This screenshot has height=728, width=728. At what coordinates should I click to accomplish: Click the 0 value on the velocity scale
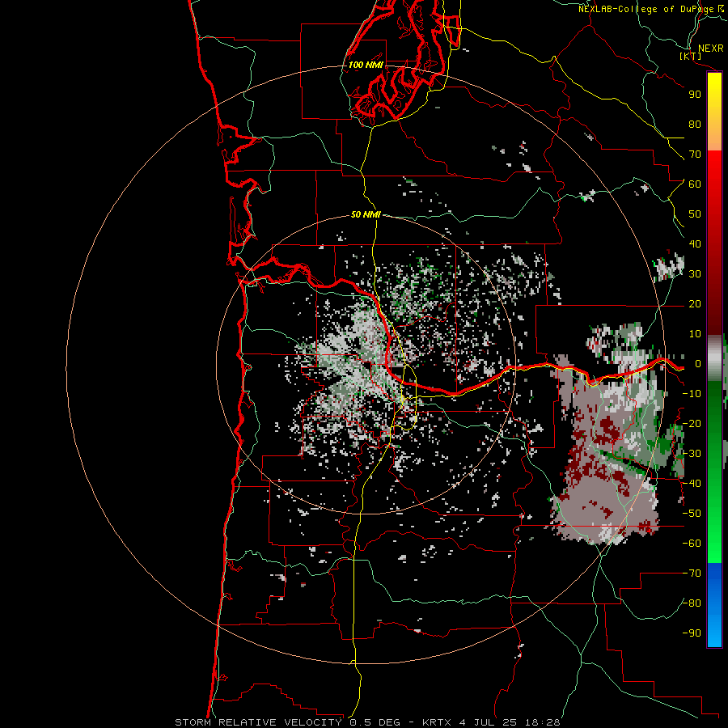click(698, 363)
